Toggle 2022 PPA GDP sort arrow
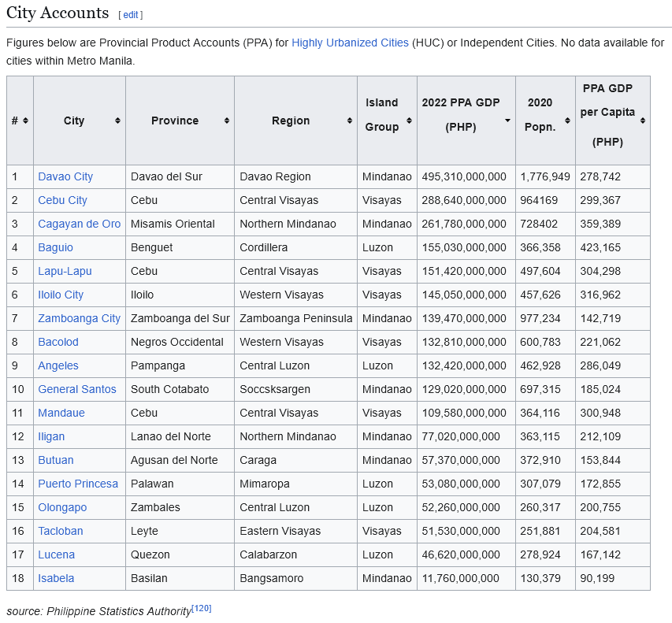This screenshot has width=672, height=623. click(507, 121)
